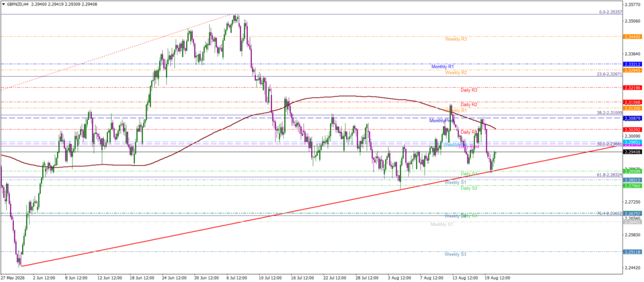Viewport: 644px width, 282px height.
Task: Click the 61.8-2.28324 Fibonacci level label
Action: [x=610, y=175]
